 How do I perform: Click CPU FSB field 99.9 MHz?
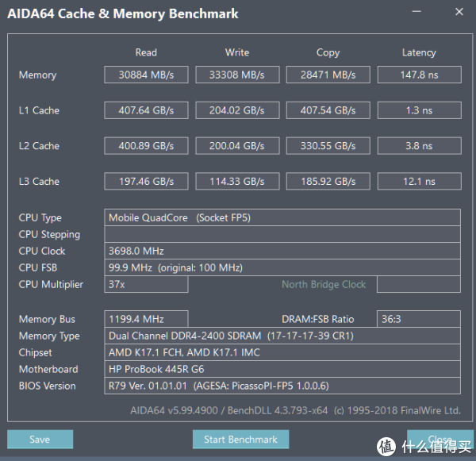coord(282,267)
